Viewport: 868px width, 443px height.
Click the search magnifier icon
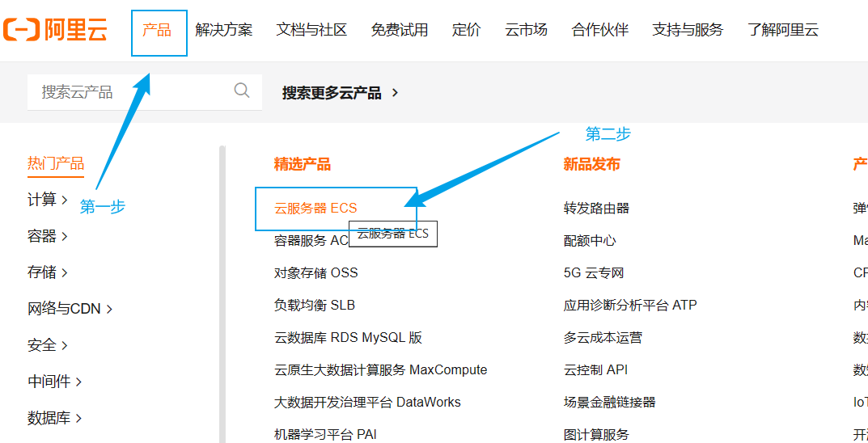tap(242, 91)
